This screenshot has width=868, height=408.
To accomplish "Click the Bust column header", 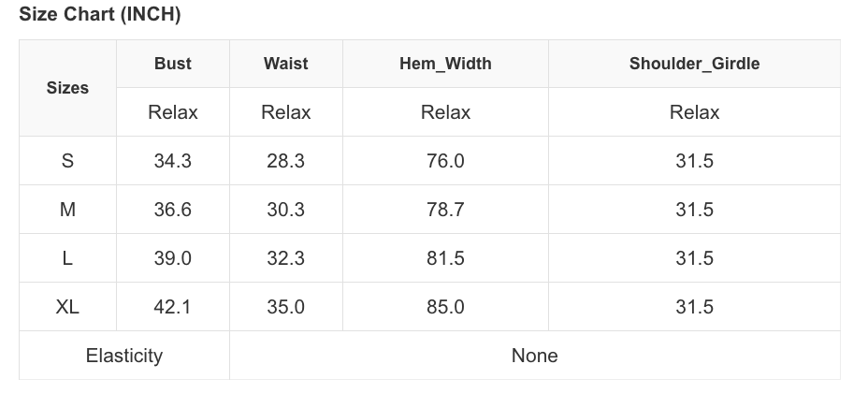I will tap(172, 64).
